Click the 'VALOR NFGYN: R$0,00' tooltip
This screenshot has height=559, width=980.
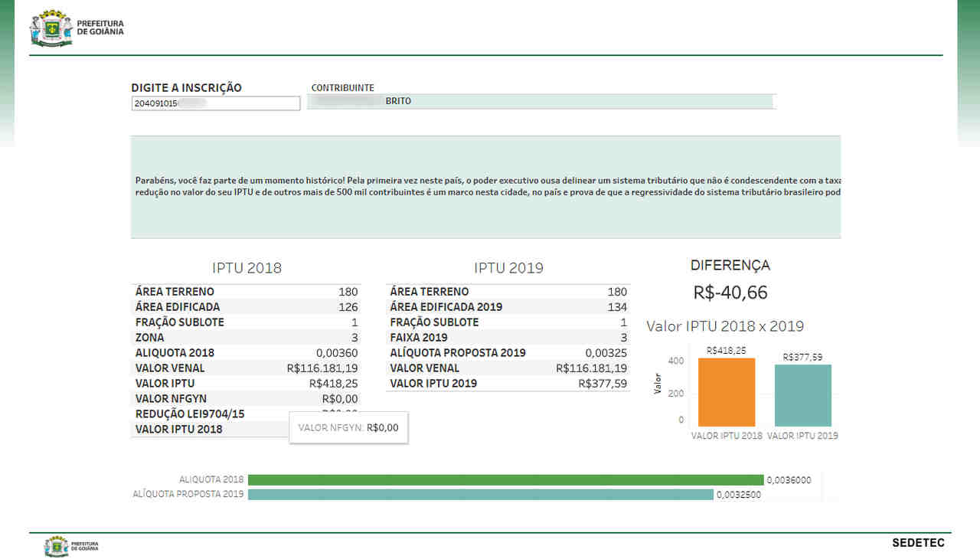point(348,427)
